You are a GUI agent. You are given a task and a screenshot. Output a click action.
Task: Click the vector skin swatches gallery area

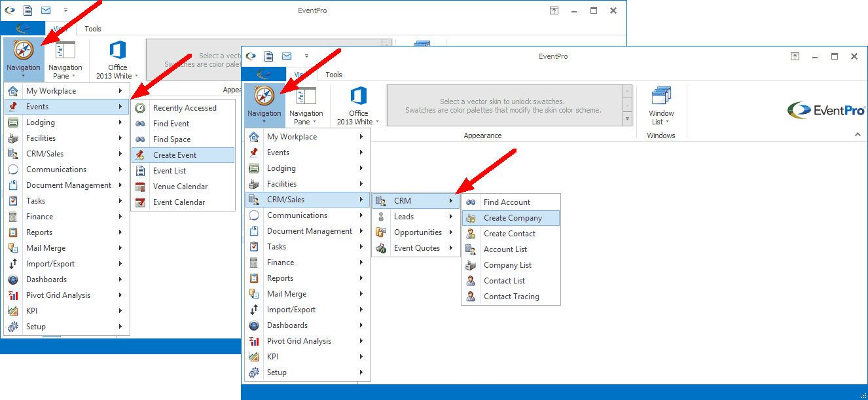click(504, 105)
